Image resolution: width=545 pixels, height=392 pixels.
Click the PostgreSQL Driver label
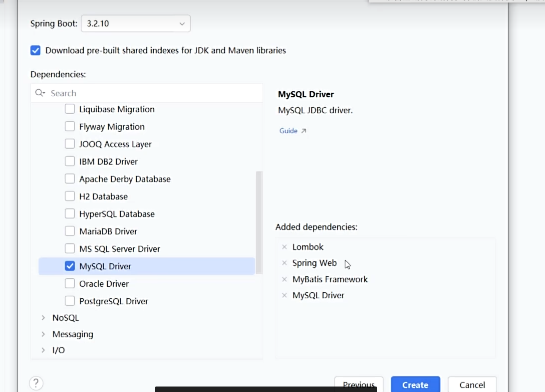point(114,301)
